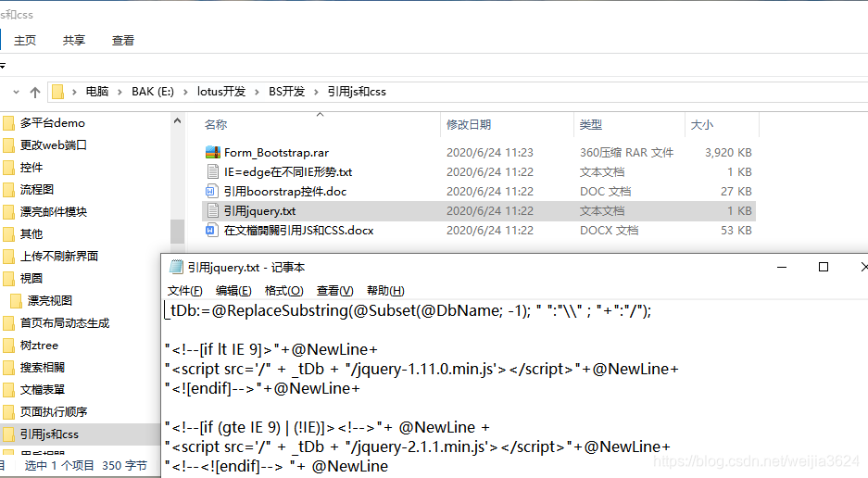
Task: Click the 引用js和css breadcrumb segment
Action: pos(357,92)
